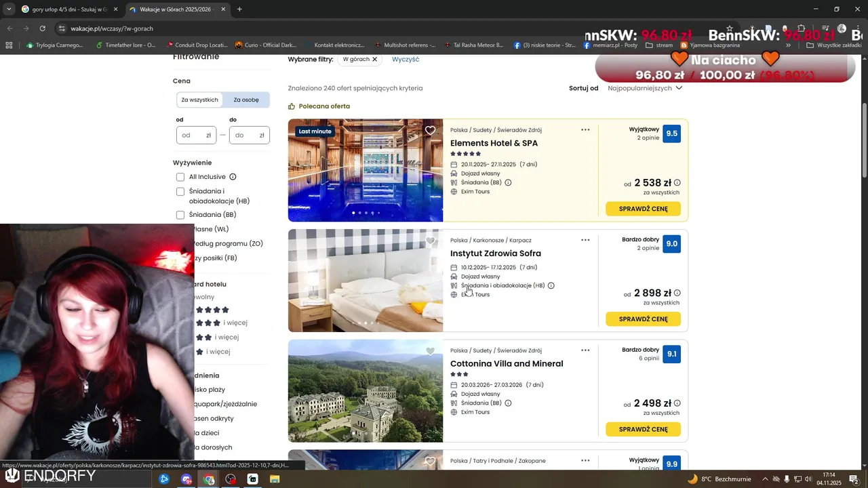Open File Explorer from the taskbar
This screenshot has width=868, height=488.
point(275,479)
